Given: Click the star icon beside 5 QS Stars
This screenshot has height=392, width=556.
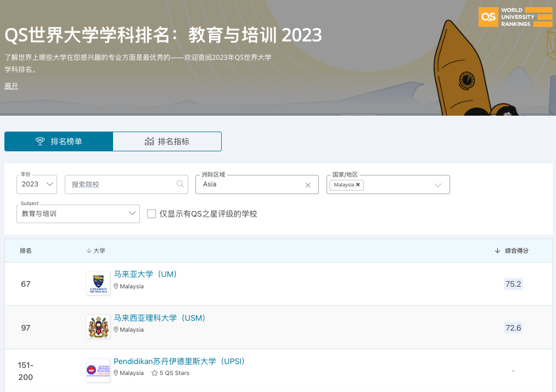Looking at the screenshot, I should click(x=154, y=373).
